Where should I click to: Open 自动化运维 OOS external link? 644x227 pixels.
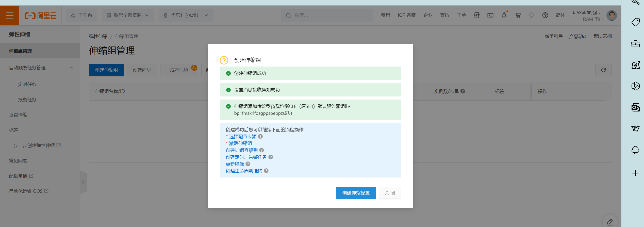tap(29, 191)
